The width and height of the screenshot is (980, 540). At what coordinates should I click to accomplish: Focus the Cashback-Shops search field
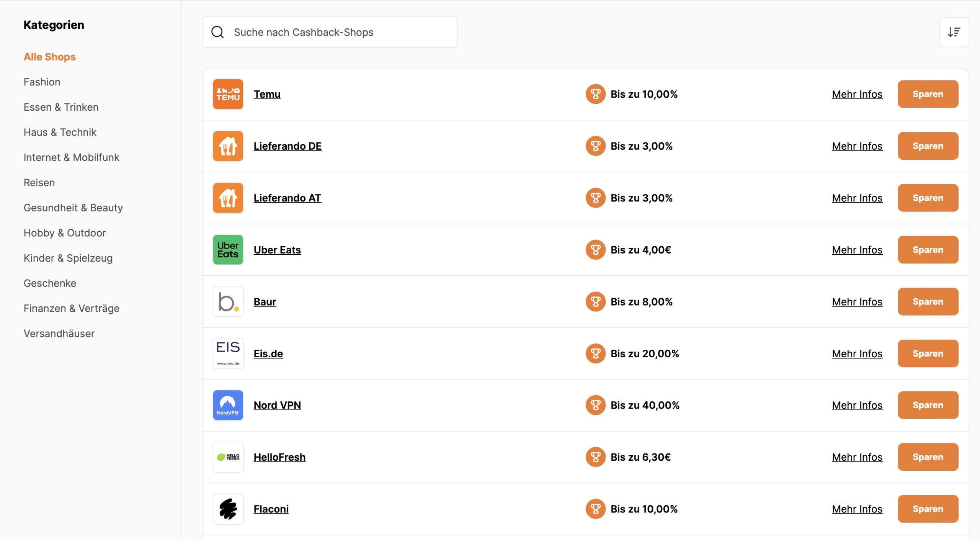(330, 32)
